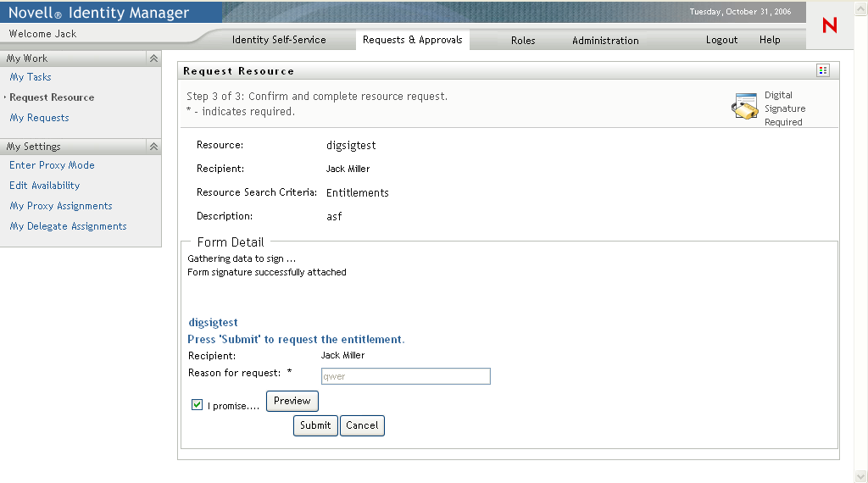This screenshot has height=483, width=868.
Task: Toggle the 'I promise....' checkbox
Action: point(198,405)
